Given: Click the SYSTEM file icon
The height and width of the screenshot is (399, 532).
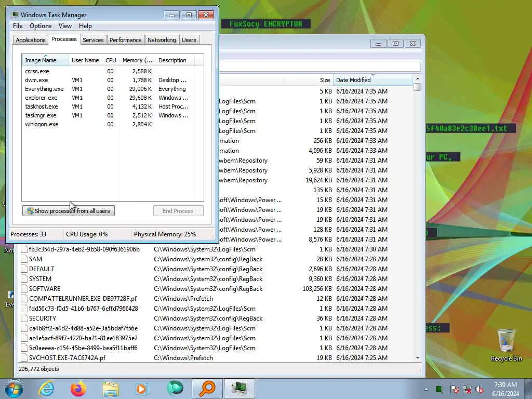Looking at the screenshot, I should point(24,278).
